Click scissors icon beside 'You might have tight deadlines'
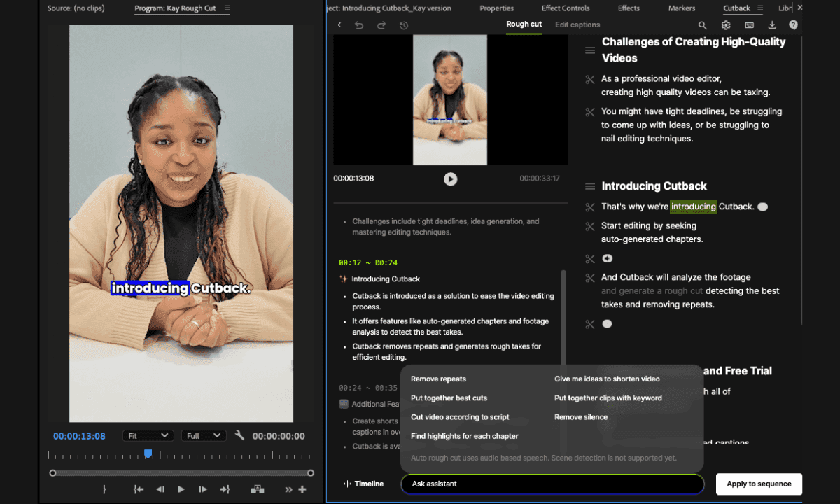Image resolution: width=840 pixels, height=504 pixels. tap(590, 112)
